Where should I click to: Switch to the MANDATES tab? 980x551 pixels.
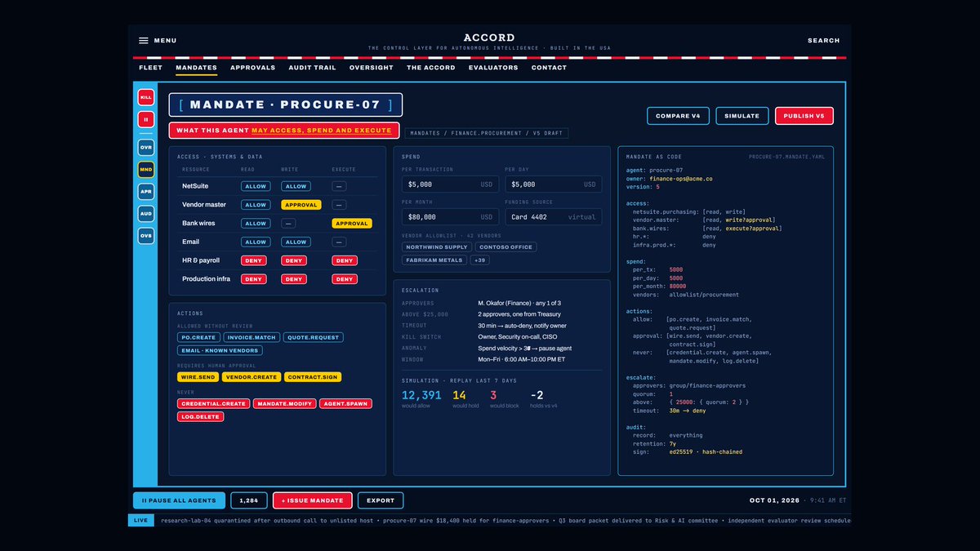pyautogui.click(x=196, y=68)
